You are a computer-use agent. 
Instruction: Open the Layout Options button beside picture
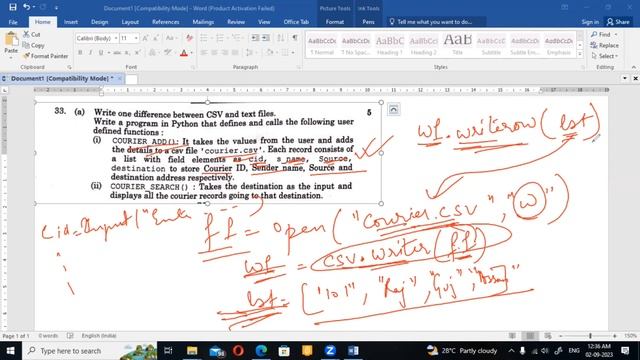click(x=393, y=109)
